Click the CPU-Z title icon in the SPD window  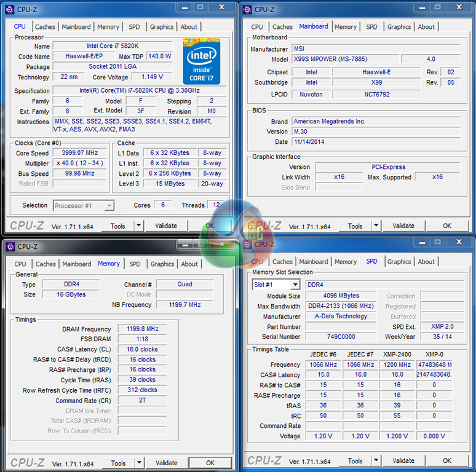click(247, 244)
